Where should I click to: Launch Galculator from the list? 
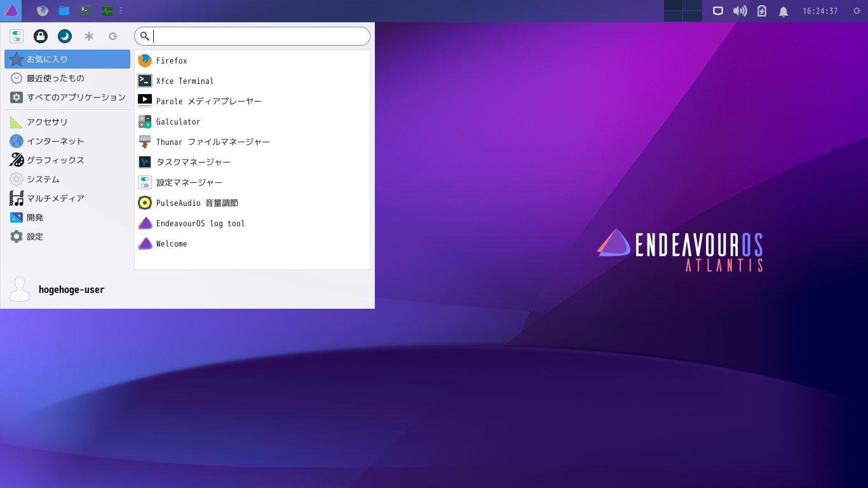[252, 122]
